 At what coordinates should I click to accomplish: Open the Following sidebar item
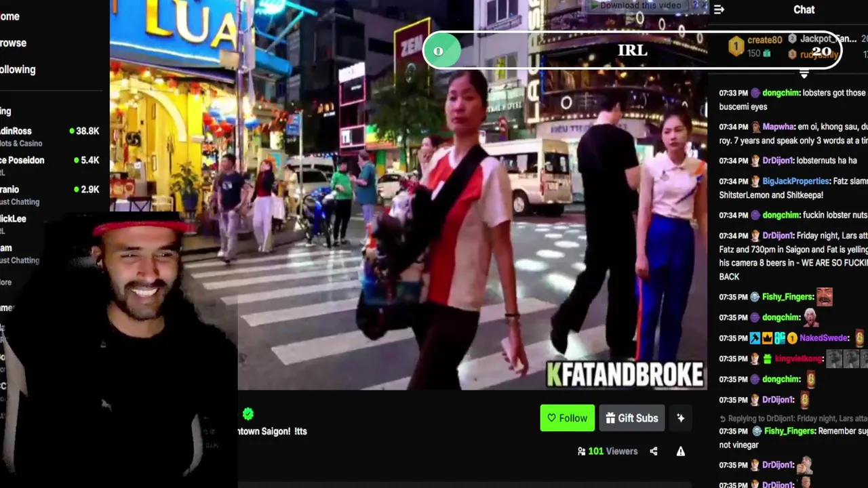click(18, 69)
